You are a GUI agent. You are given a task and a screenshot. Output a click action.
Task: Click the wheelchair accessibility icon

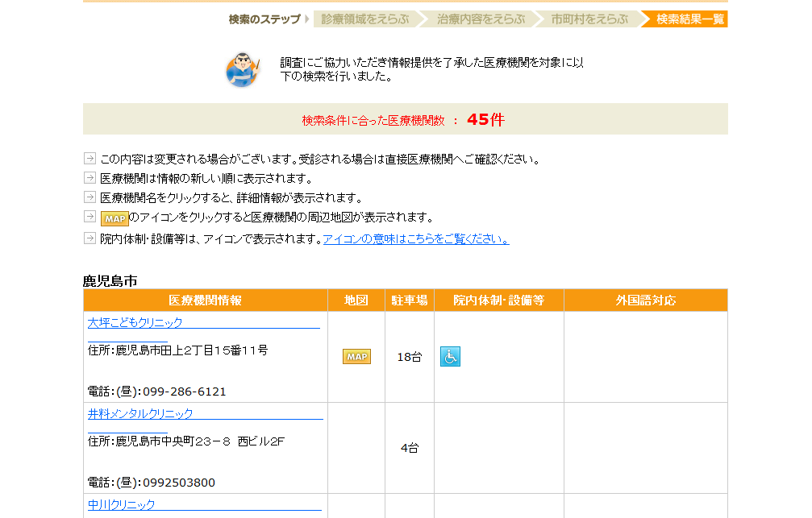coord(450,357)
